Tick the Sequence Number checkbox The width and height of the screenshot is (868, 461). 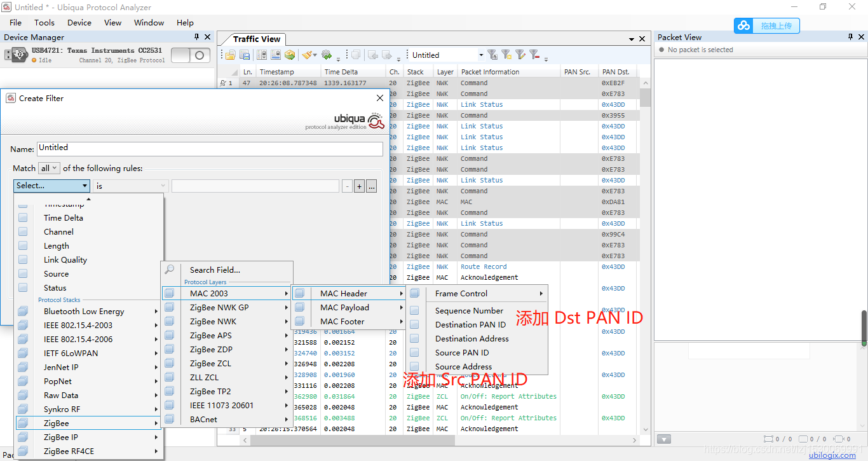click(x=414, y=310)
